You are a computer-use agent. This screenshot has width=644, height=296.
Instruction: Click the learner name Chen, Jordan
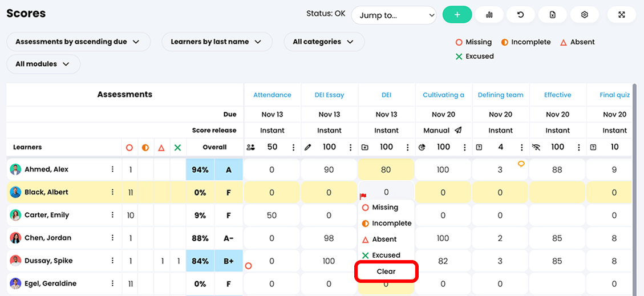point(48,238)
